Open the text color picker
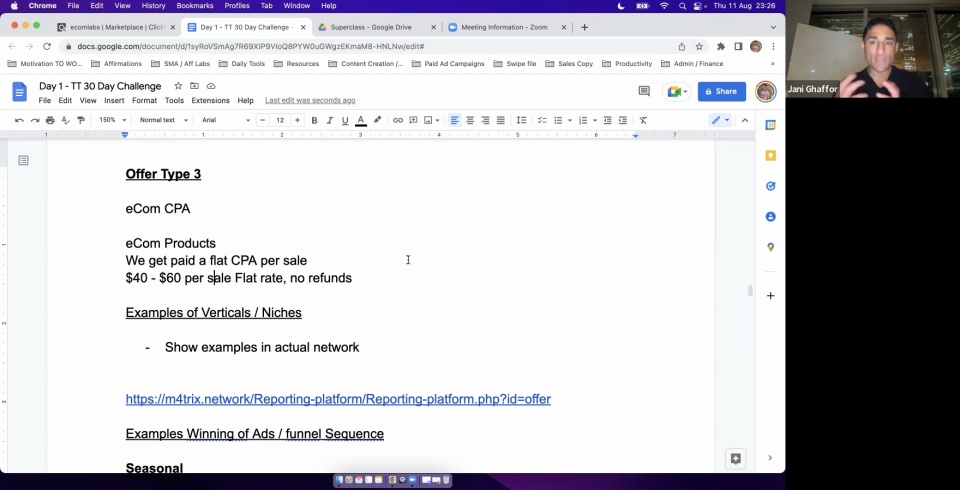Viewport: 960px width, 490px height. [x=361, y=120]
